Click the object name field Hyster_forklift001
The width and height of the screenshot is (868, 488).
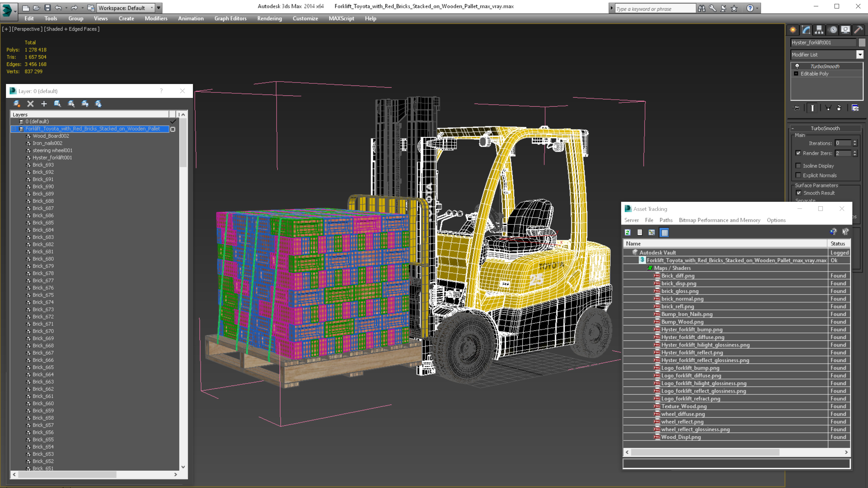tap(823, 42)
